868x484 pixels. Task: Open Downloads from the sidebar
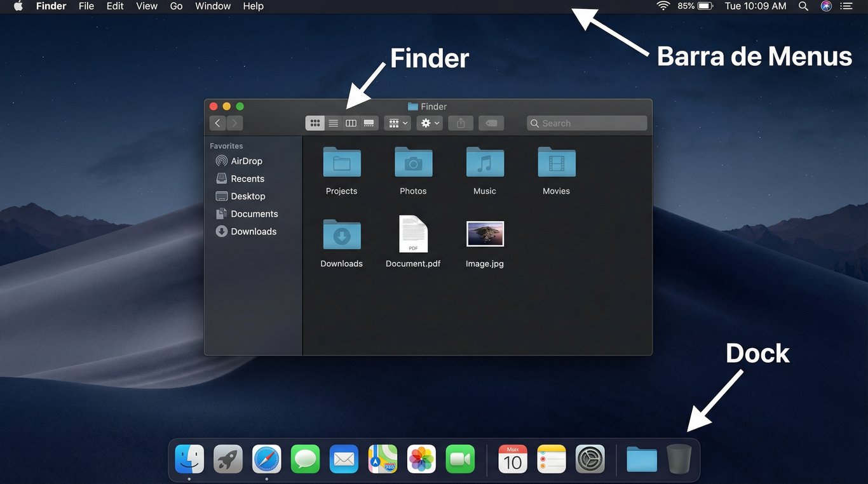(x=253, y=231)
